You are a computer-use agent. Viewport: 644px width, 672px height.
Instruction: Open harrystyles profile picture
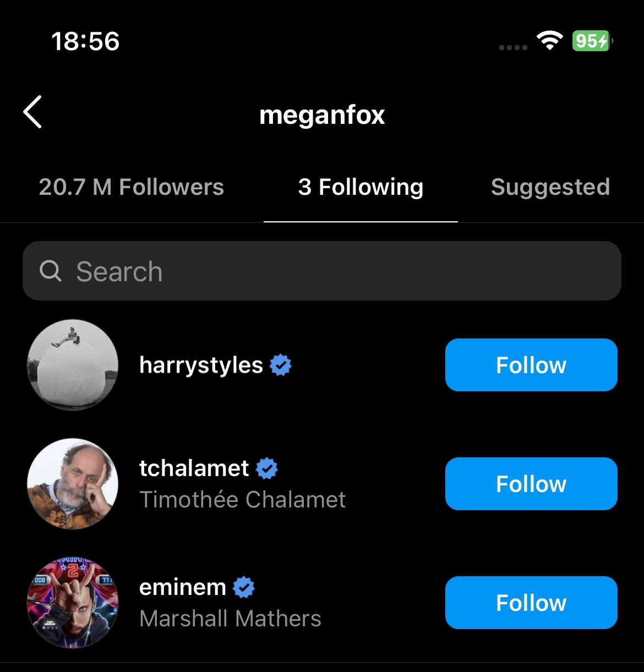[x=73, y=365]
